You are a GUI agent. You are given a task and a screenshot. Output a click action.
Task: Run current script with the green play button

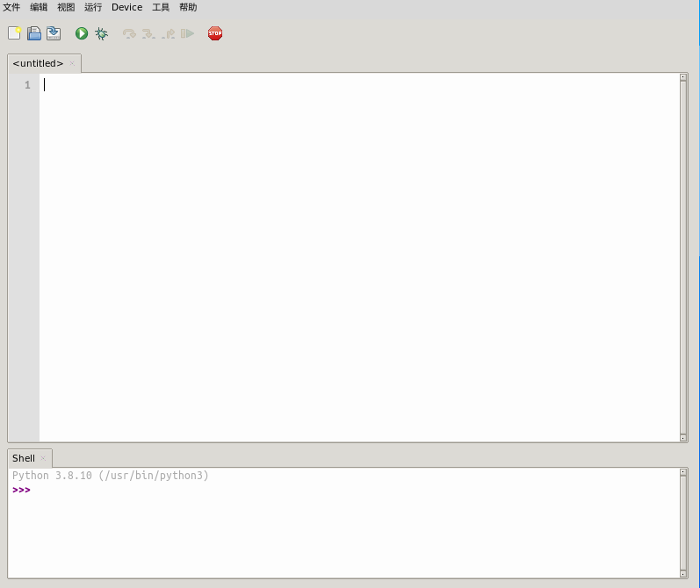coord(82,33)
